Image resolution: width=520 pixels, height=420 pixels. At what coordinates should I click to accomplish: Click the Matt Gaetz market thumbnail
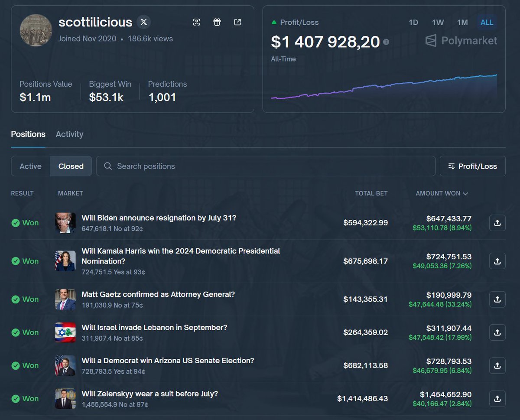point(65,299)
